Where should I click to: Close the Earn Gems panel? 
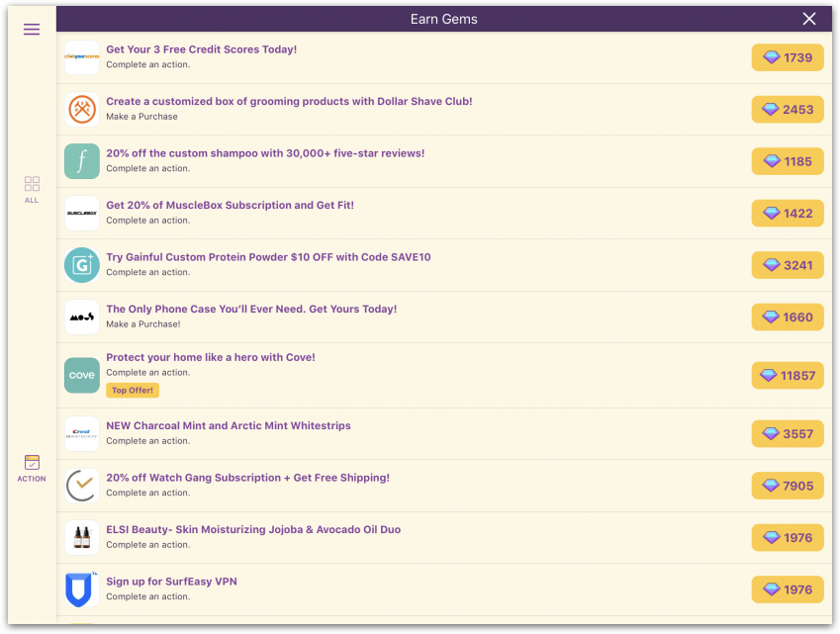coord(809,19)
